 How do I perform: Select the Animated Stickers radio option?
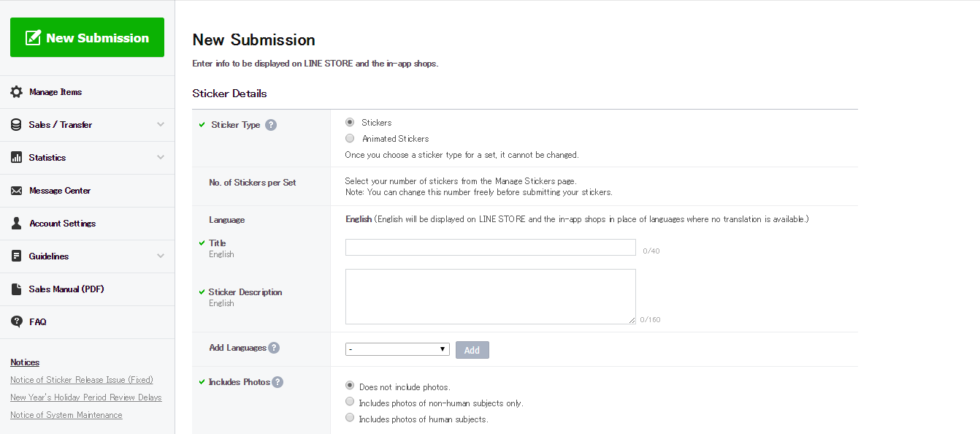(x=350, y=139)
